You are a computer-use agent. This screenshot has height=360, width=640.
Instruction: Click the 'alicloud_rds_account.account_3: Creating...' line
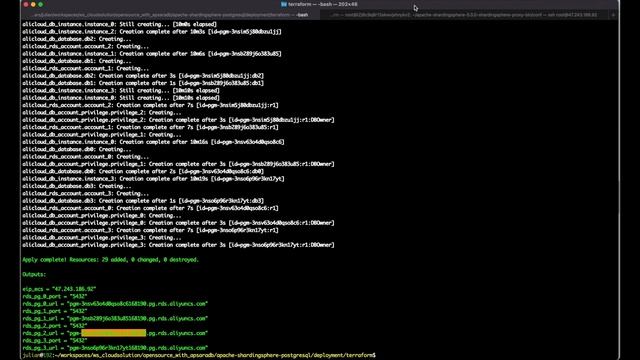click(86, 193)
